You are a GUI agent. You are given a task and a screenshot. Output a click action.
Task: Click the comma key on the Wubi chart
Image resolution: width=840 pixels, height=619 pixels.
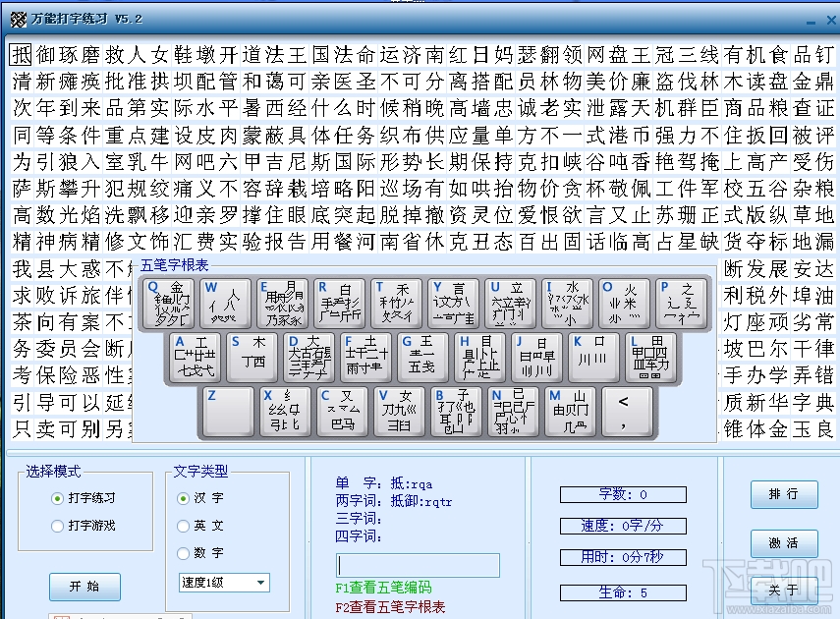pyautogui.click(x=627, y=412)
